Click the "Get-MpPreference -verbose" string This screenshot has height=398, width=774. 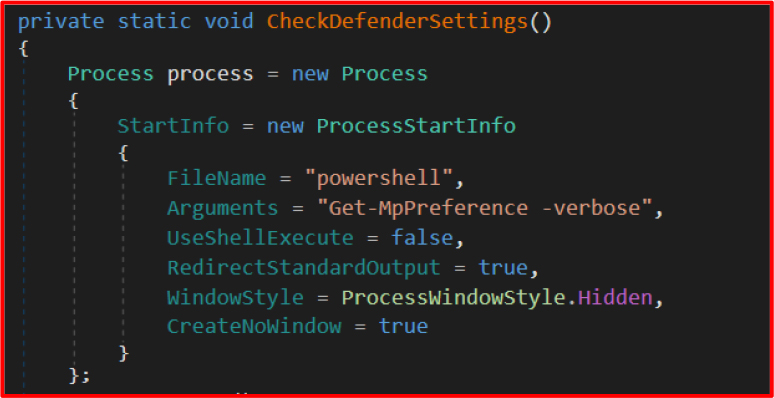click(484, 208)
